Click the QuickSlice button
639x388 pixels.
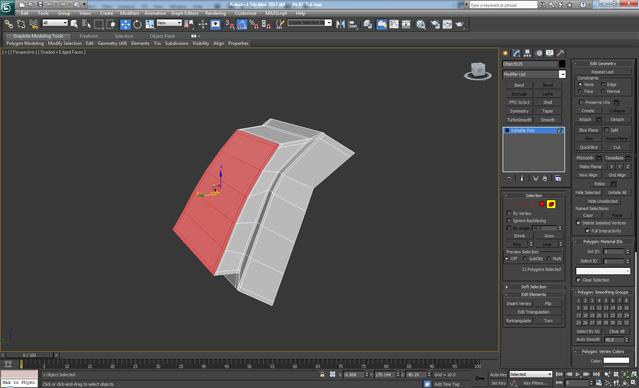tap(588, 147)
